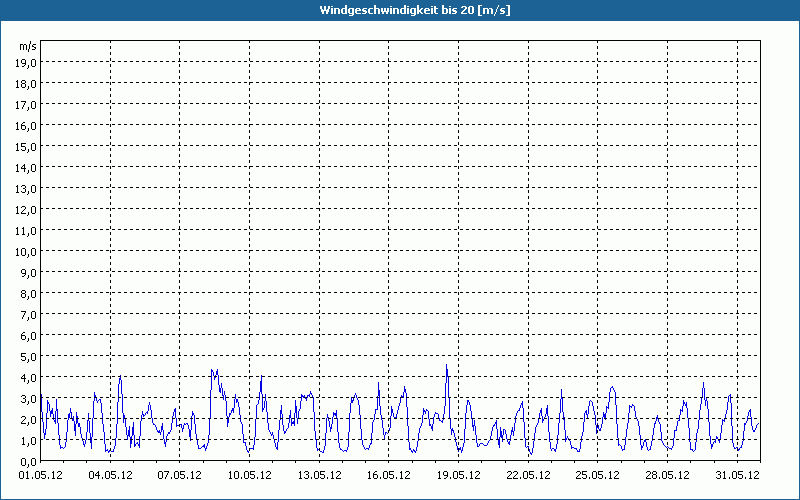Click the y-axis label 3,0
This screenshot has width=800, height=500.
[x=28, y=399]
